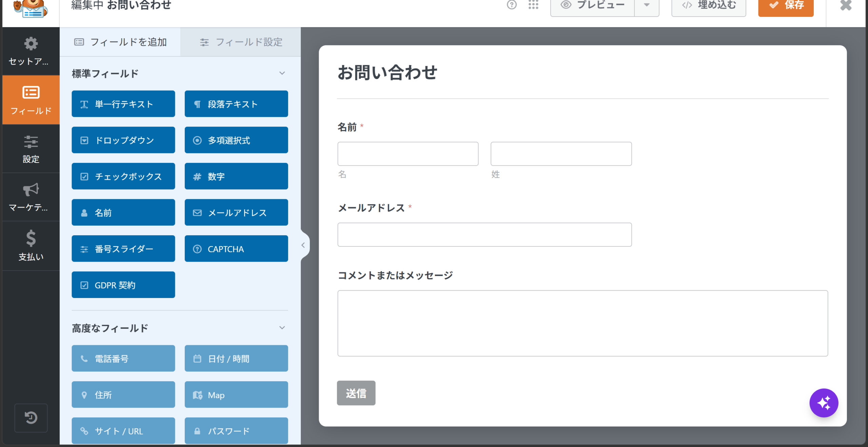Add a メールアドレス field from standard fields

pos(236,212)
